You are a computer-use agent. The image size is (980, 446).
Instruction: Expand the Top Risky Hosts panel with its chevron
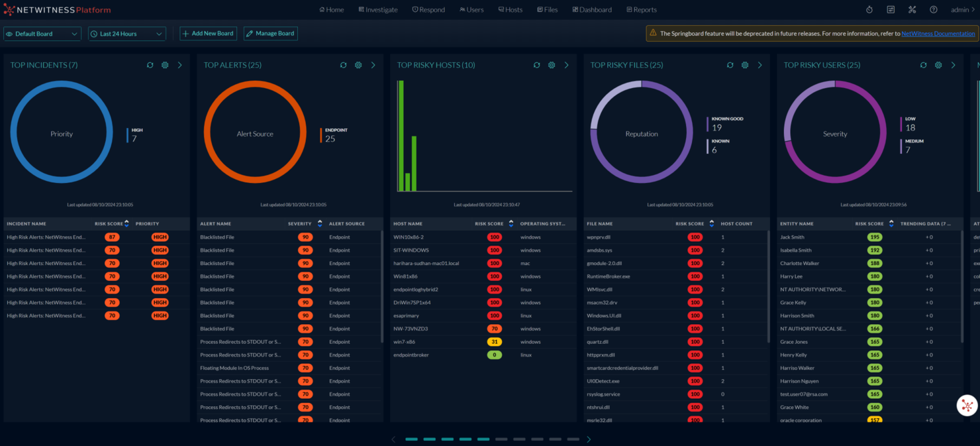566,65
